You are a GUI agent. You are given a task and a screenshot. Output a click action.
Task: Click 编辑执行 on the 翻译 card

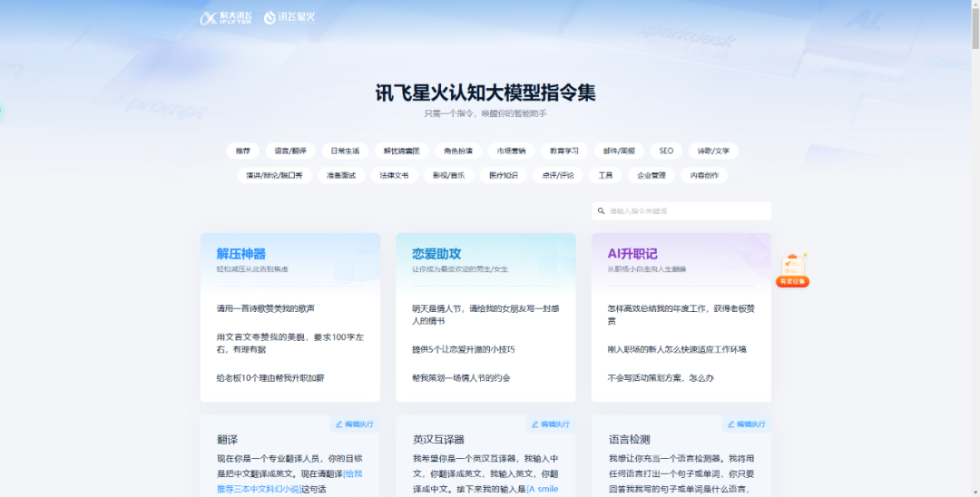[355, 424]
